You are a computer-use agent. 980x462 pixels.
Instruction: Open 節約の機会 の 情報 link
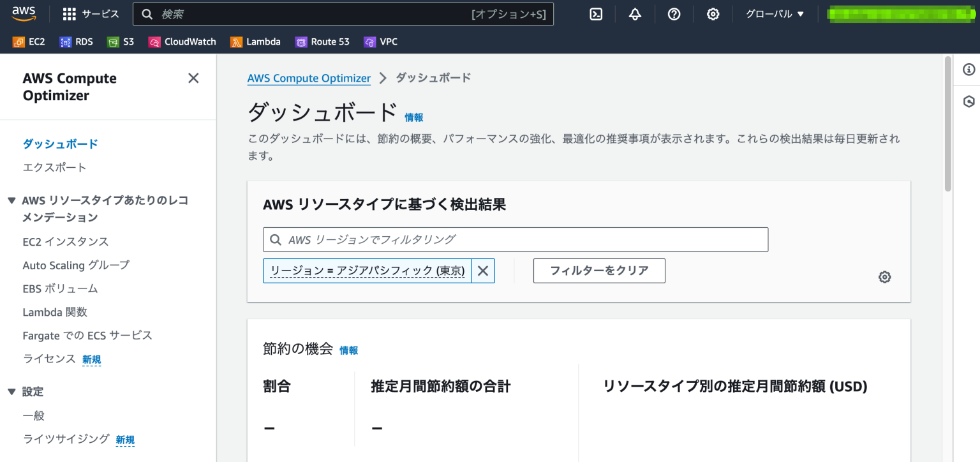click(x=348, y=350)
